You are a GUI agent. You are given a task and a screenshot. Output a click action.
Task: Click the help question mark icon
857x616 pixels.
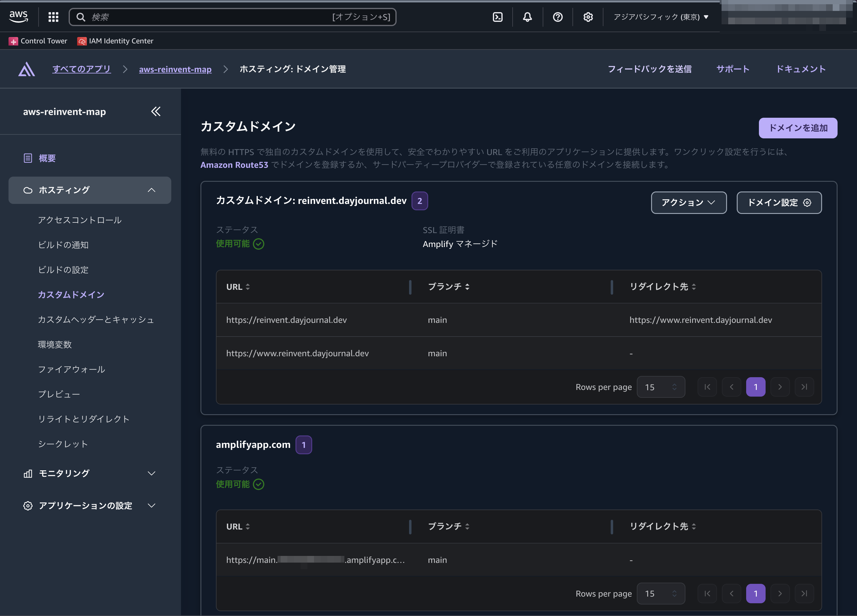[x=557, y=17]
